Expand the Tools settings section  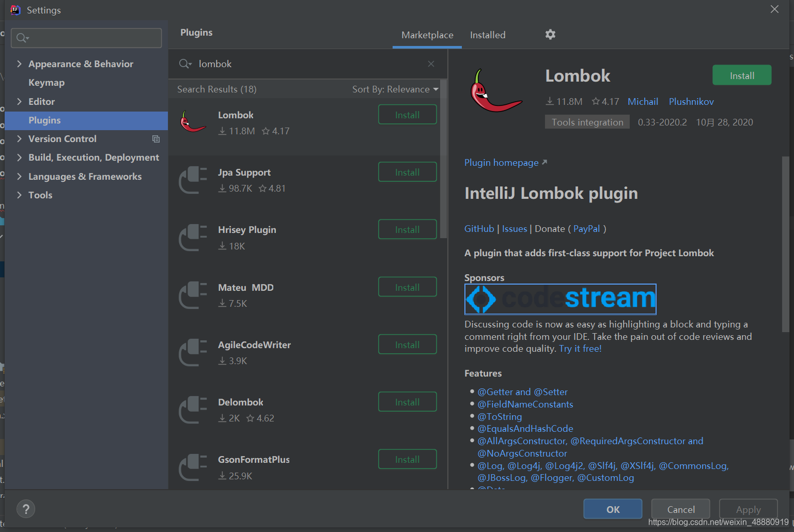pos(19,195)
